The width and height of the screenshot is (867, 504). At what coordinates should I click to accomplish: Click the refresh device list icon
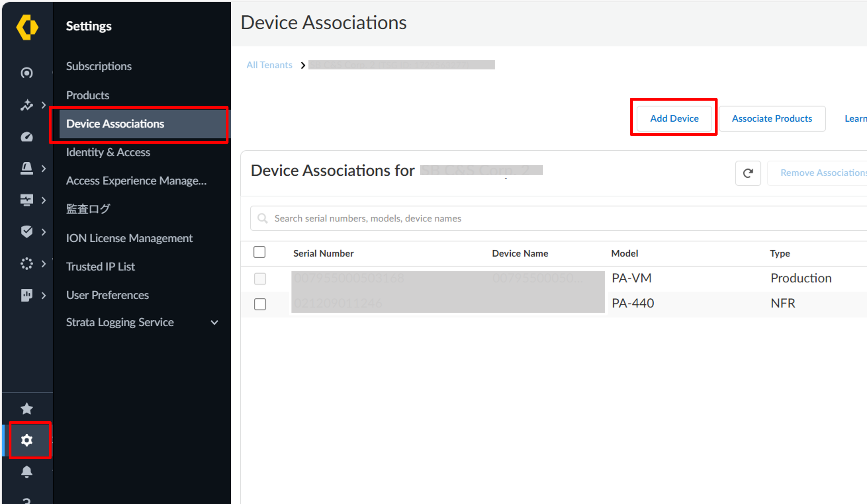pos(748,173)
